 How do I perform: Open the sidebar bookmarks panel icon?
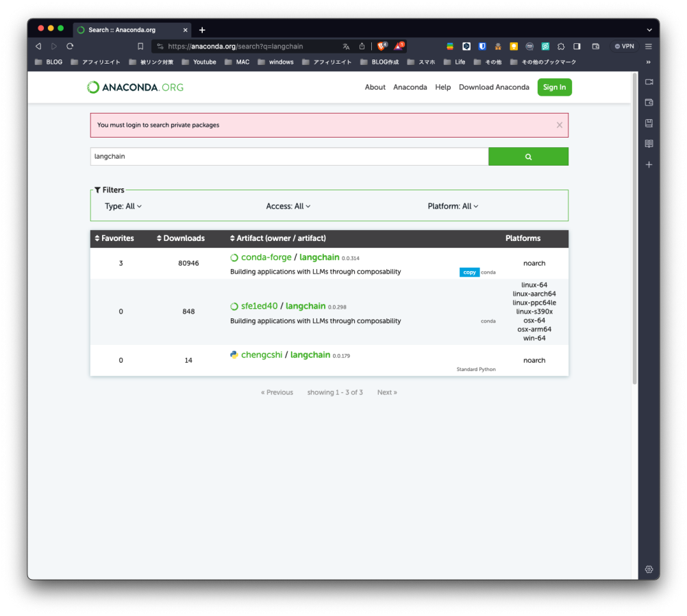point(649,123)
